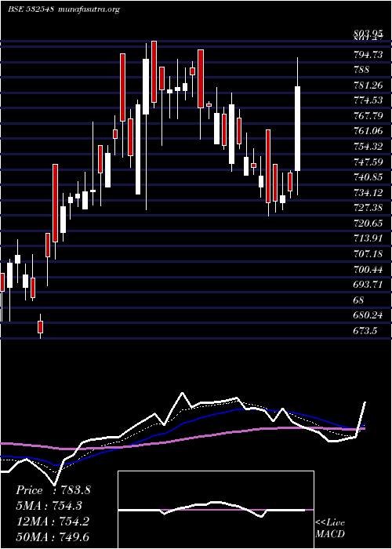Select the 794.73 price axis label
This screenshot has height=549, width=392.
(x=368, y=55)
